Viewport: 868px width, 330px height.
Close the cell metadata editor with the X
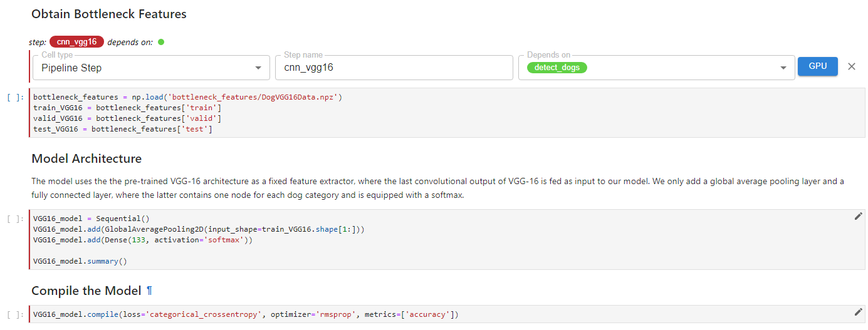851,66
